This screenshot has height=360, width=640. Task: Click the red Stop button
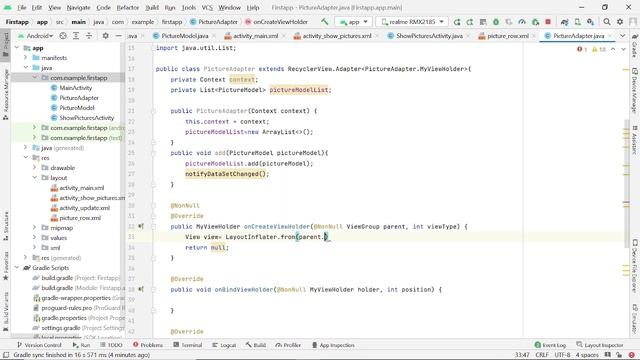coord(548,22)
